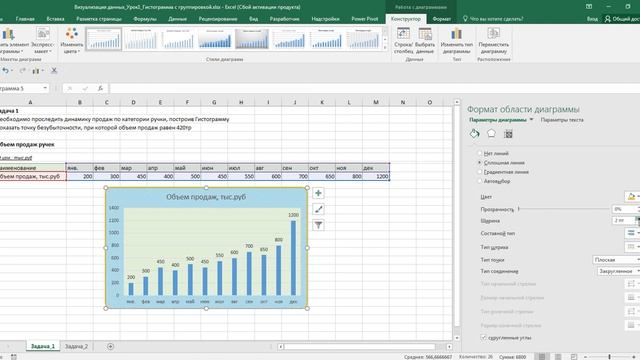Open the Review ribbon tab
Viewport: 640px width, 360px height.
(218, 19)
